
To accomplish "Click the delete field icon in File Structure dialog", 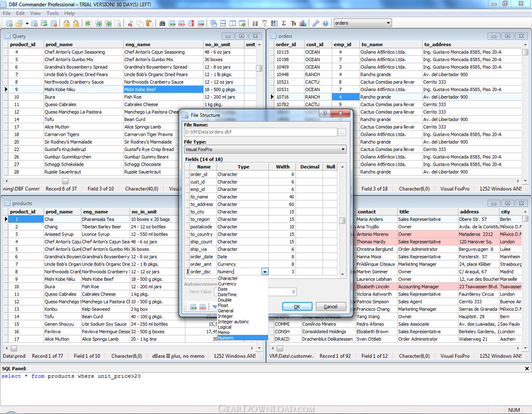I will [x=203, y=307].
